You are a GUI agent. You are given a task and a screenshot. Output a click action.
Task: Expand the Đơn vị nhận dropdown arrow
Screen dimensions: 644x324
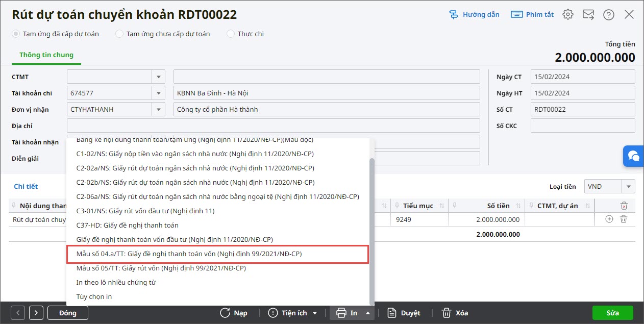click(159, 110)
